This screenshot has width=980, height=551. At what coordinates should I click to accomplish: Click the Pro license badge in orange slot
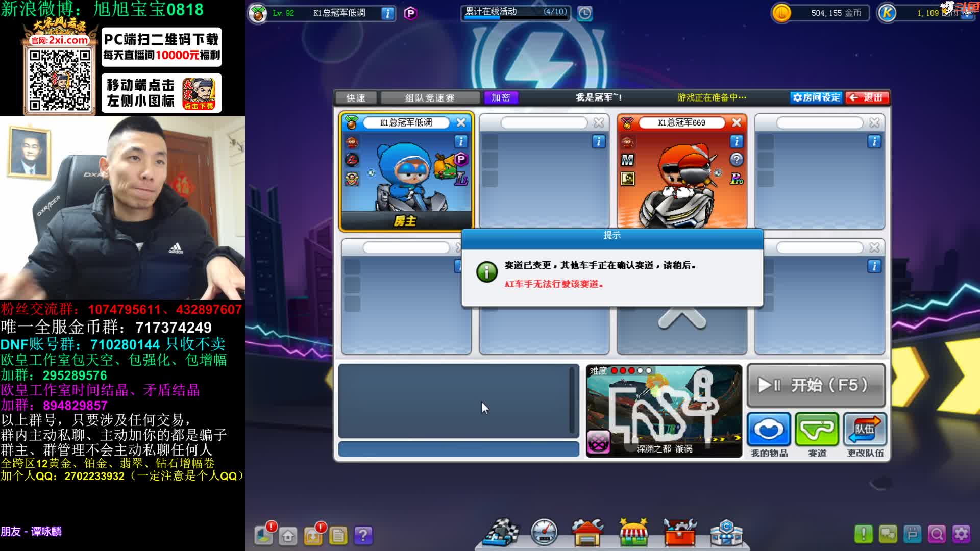point(737,179)
